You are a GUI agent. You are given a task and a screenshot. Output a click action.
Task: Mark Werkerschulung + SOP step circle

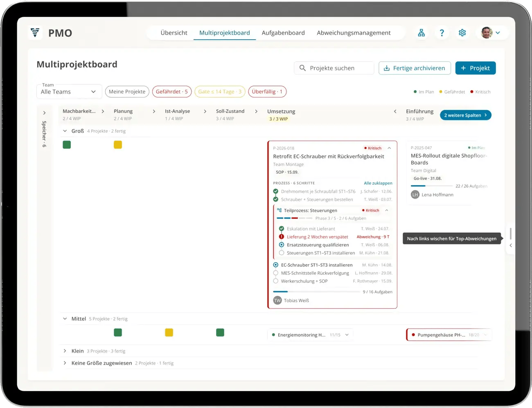click(x=276, y=281)
